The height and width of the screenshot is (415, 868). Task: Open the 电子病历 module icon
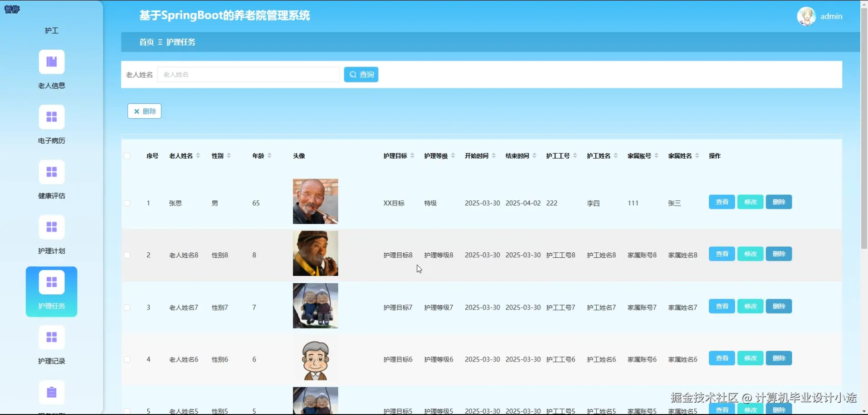(x=51, y=117)
